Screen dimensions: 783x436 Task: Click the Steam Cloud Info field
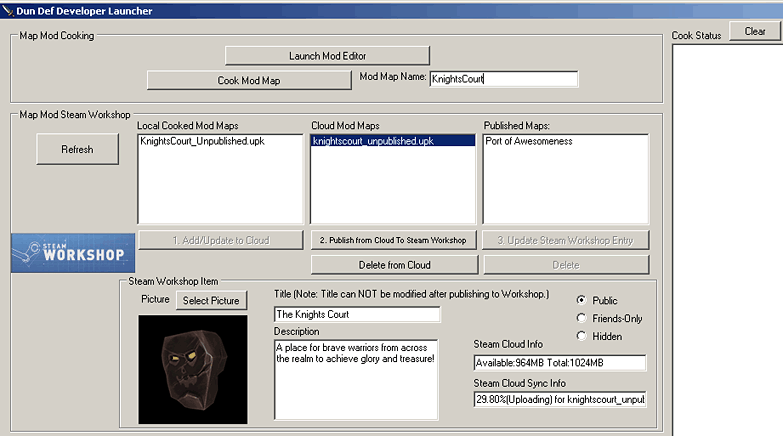pos(560,363)
